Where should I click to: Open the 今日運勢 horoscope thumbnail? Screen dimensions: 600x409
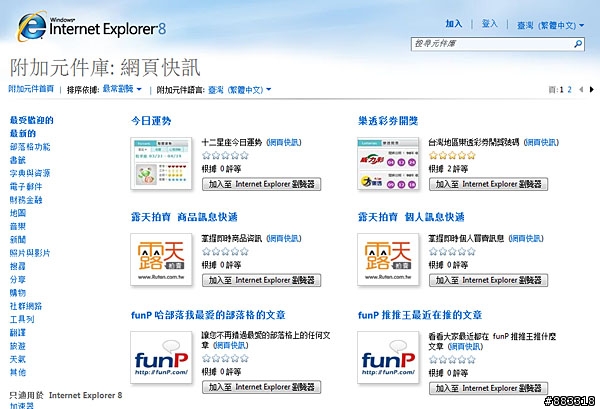161,164
